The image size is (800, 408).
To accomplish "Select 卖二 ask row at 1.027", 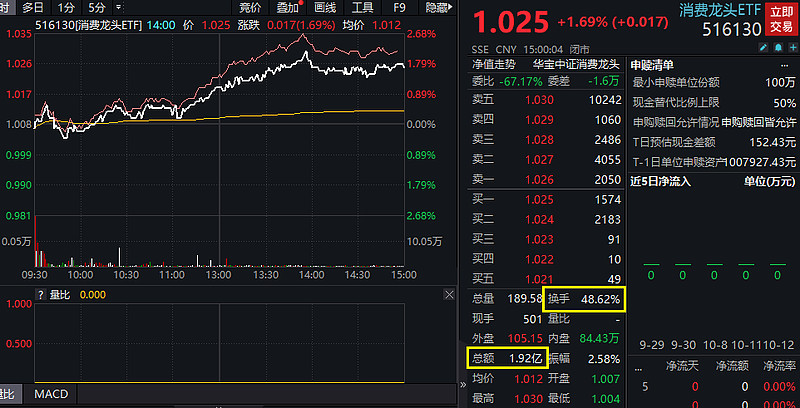I will (x=546, y=160).
